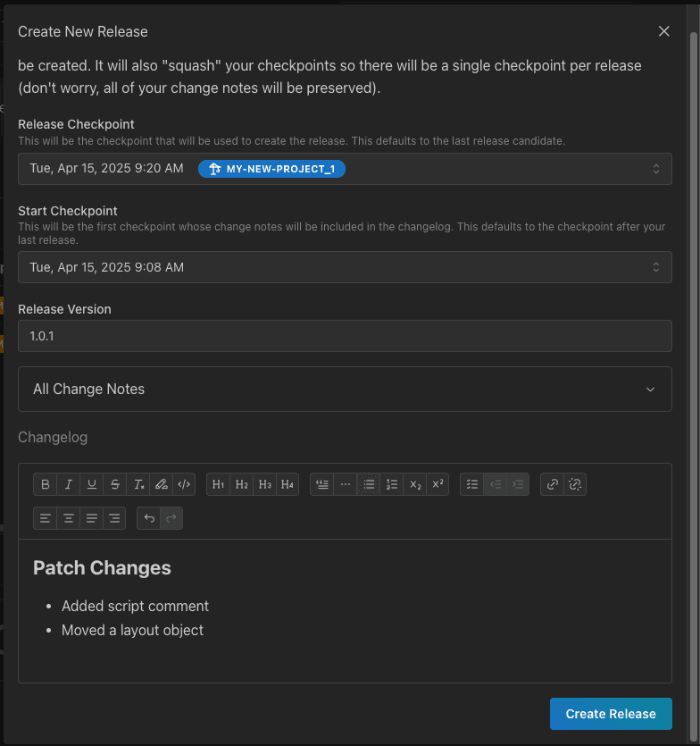This screenshot has height=746, width=700.
Task: Toggle bold formatting in changelog editor
Action: (46, 484)
